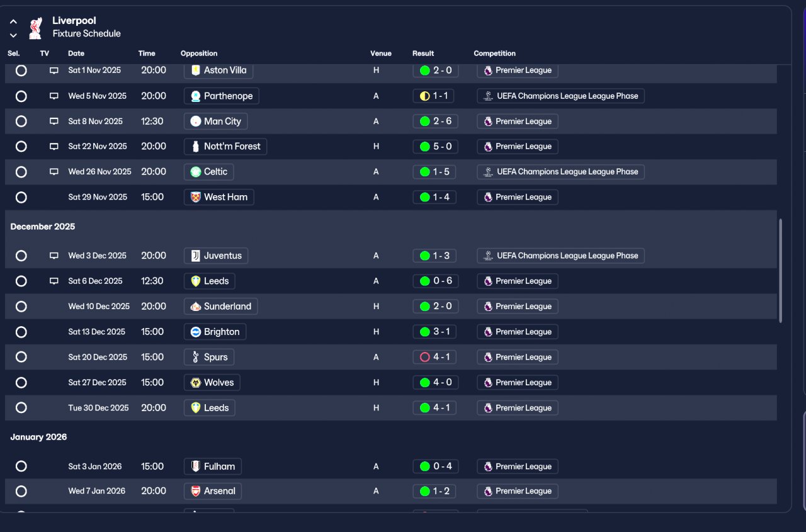The width and height of the screenshot is (806, 532).
Task: Open the 5 - 0 result against Nott'm Forest
Action: 436,147
